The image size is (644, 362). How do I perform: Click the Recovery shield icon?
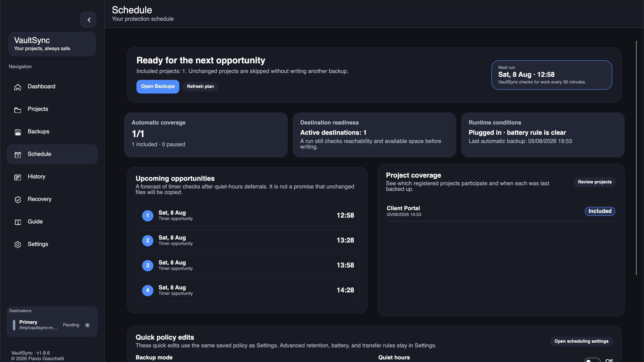18,200
